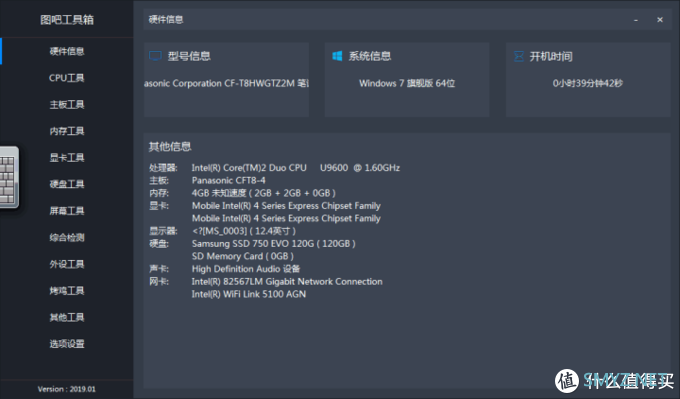Click the Windows logo icon beside 系统信息
The height and width of the screenshot is (399, 680).
[337, 56]
